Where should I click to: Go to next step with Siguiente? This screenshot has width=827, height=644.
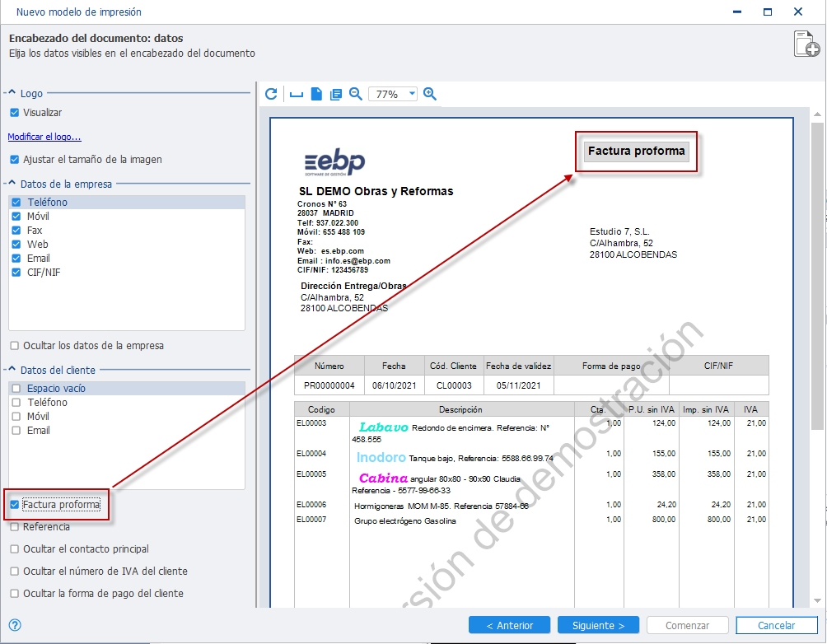598,625
